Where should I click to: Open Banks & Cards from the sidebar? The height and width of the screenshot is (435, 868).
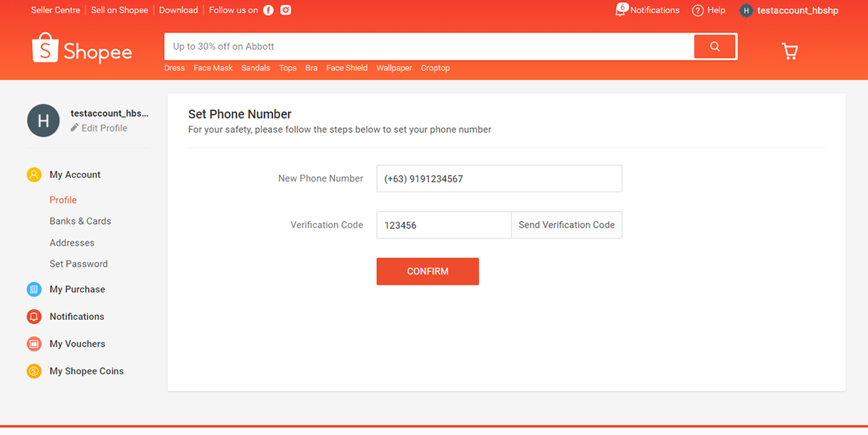coord(80,221)
